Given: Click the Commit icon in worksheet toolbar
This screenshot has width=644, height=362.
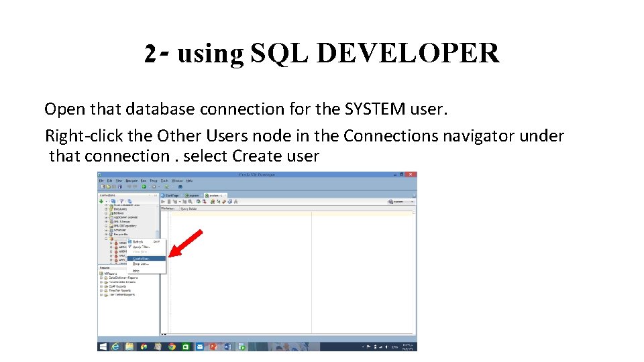Looking at the screenshot, I should pyautogui.click(x=199, y=202).
